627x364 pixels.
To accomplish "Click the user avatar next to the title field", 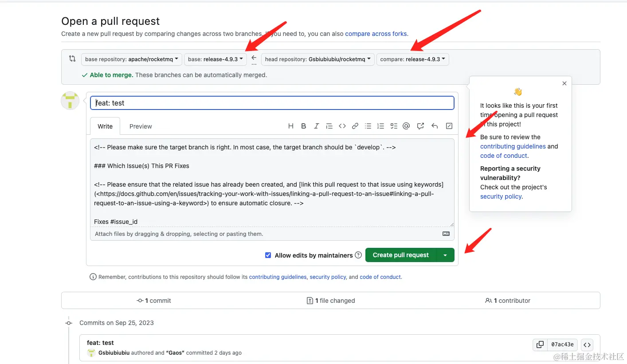I will (70, 101).
